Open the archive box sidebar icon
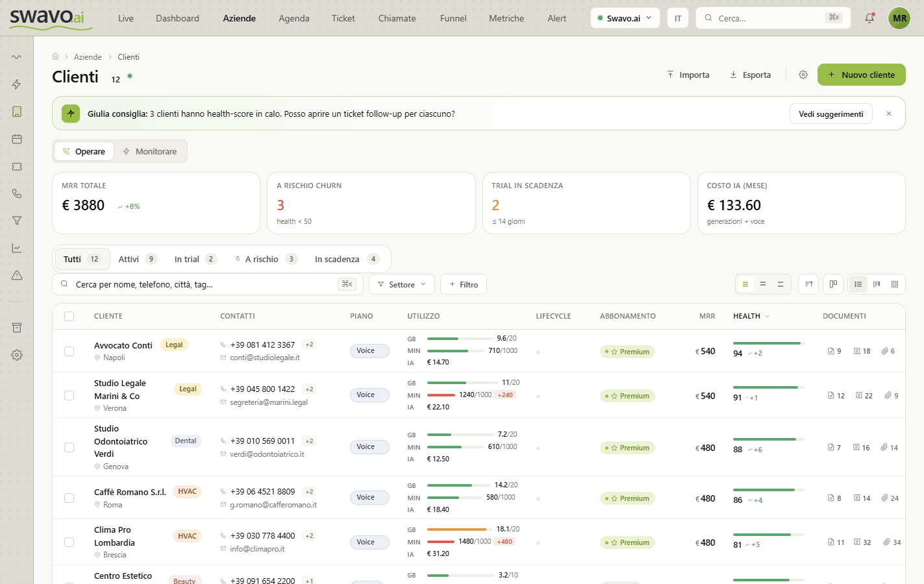The height and width of the screenshot is (584, 924). (17, 328)
